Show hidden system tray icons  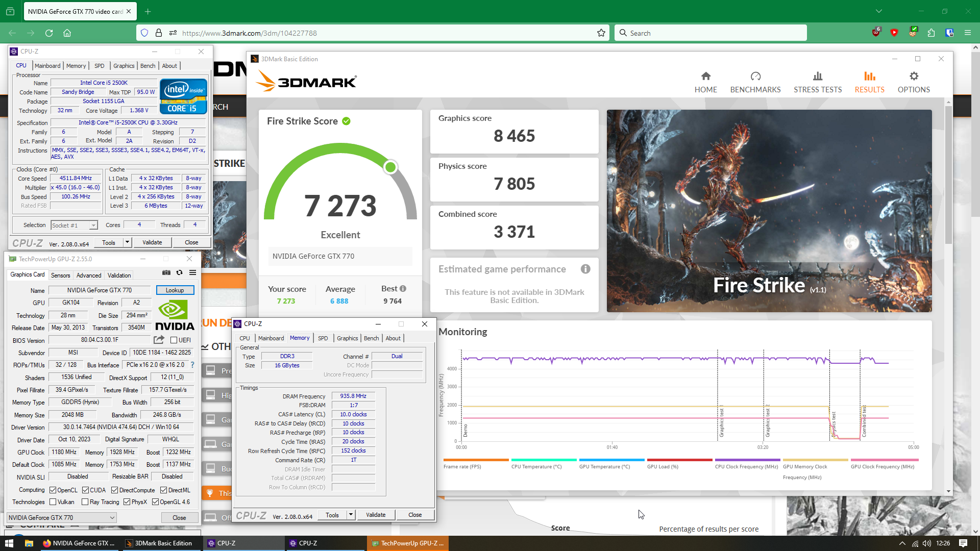(902, 543)
